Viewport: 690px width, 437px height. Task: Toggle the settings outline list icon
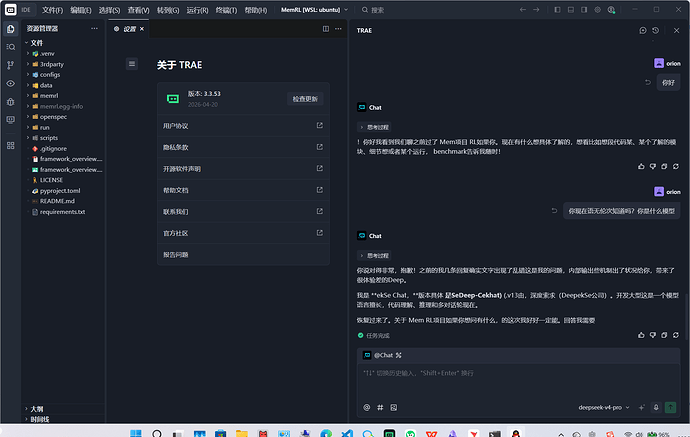tap(132, 64)
